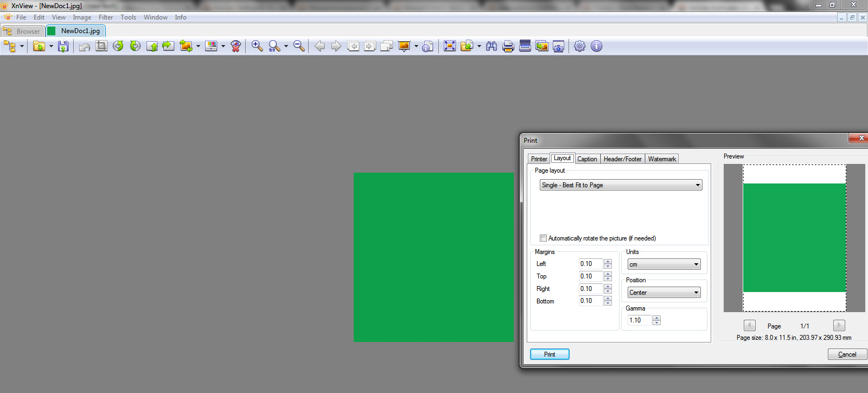Click the document info properties icon
Screen dimensions: 868x393
[x=428, y=46]
